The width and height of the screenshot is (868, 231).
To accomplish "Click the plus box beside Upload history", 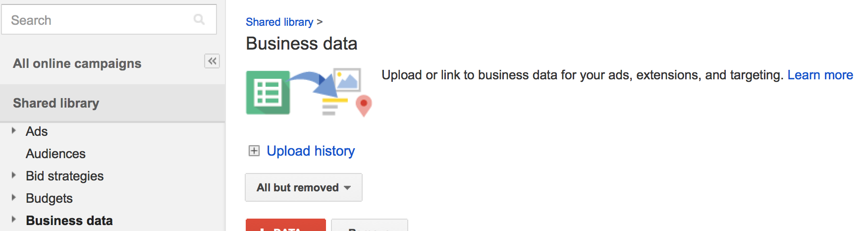I will click(254, 151).
